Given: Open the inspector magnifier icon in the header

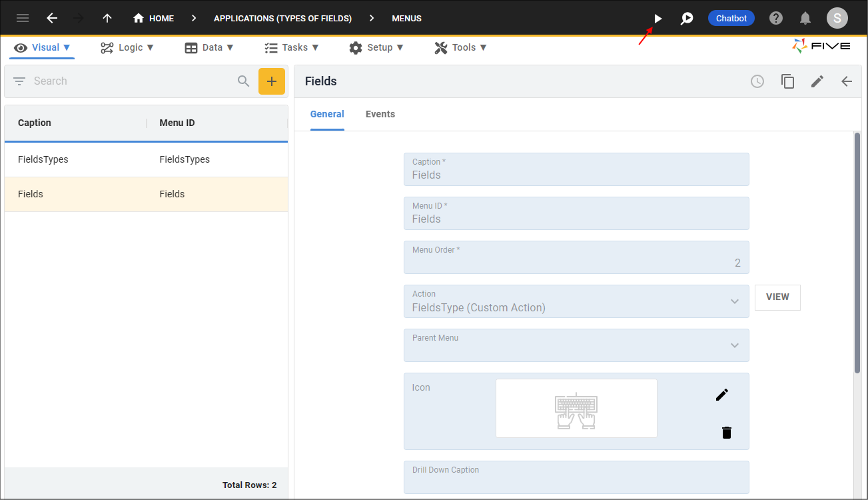Looking at the screenshot, I should click(x=687, y=19).
